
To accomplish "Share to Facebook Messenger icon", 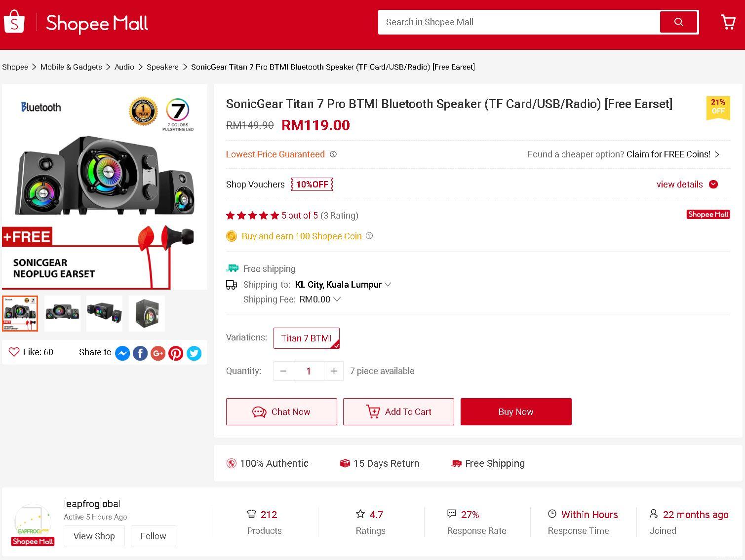I will [x=122, y=353].
